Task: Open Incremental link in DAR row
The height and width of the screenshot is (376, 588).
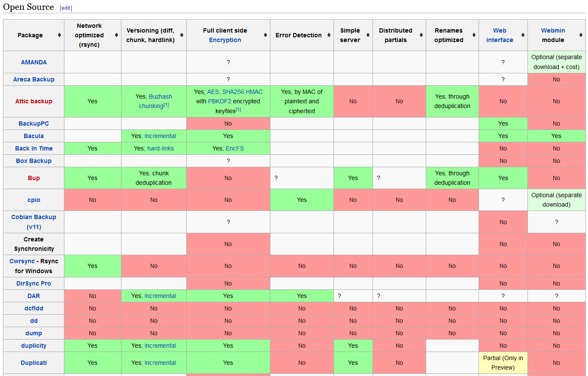Action: tap(160, 296)
